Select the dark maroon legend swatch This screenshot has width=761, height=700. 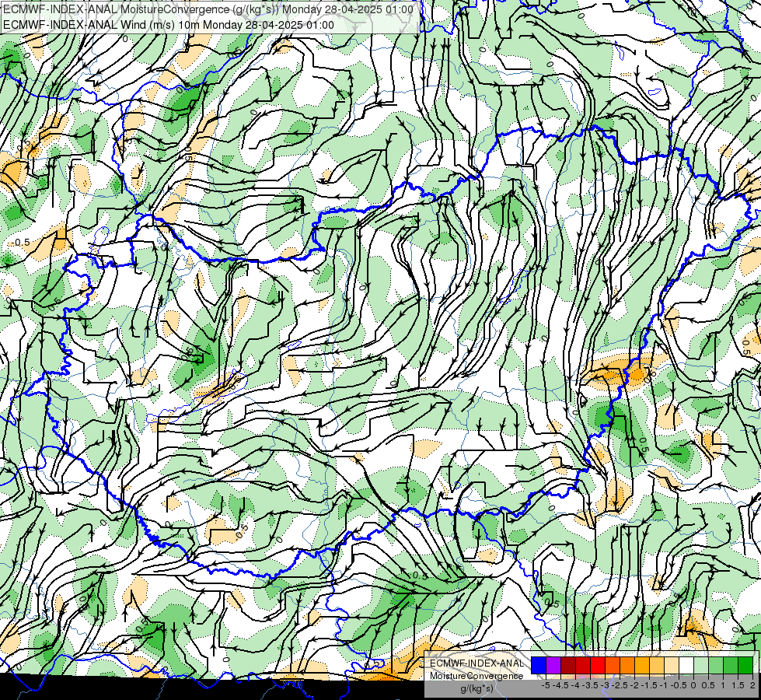click(x=568, y=666)
